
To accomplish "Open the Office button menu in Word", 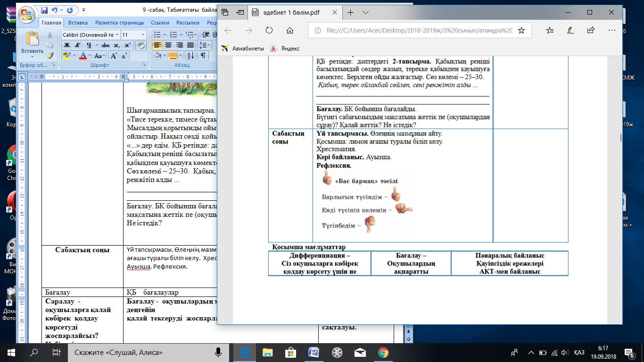I will pos(27,14).
